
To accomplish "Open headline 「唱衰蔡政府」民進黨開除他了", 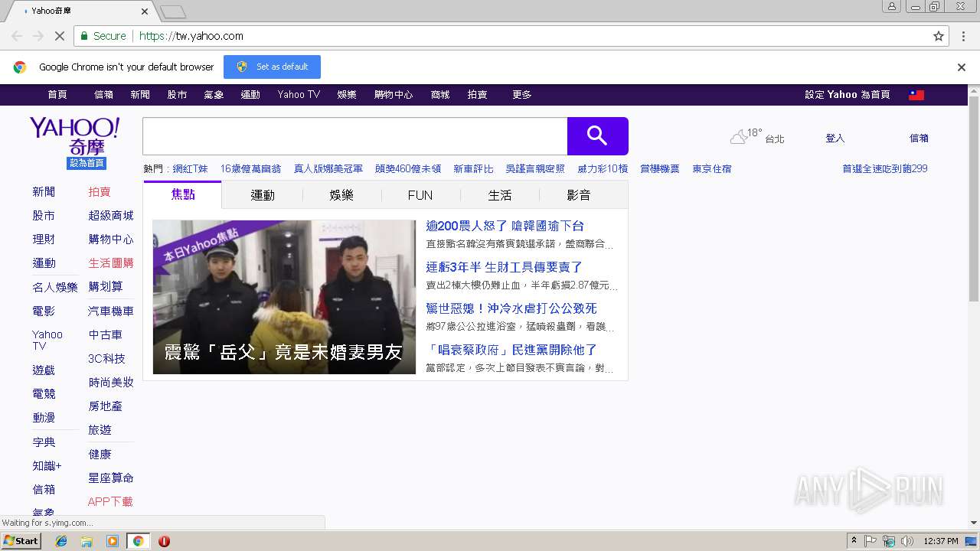I will 511,350.
